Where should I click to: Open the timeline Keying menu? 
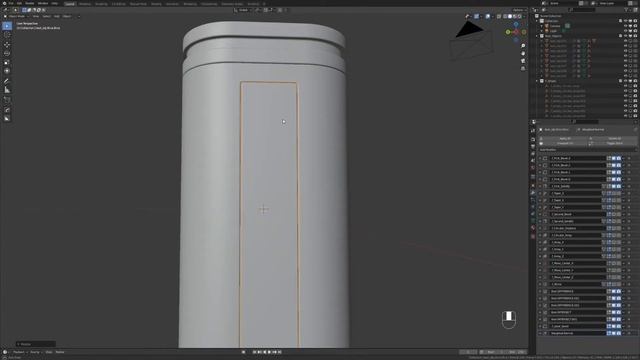[x=35, y=352]
